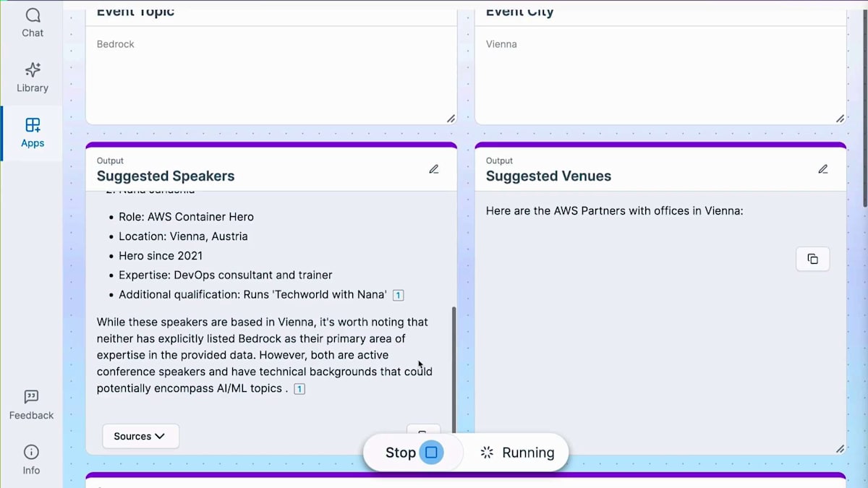Open the Library sparkle icon
The image size is (868, 488).
click(x=33, y=77)
